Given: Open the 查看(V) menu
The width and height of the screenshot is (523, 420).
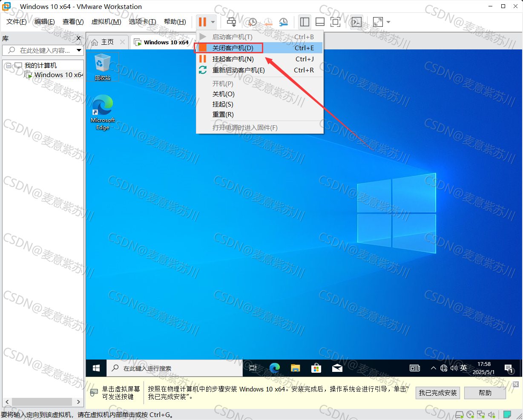Looking at the screenshot, I should tap(73, 22).
